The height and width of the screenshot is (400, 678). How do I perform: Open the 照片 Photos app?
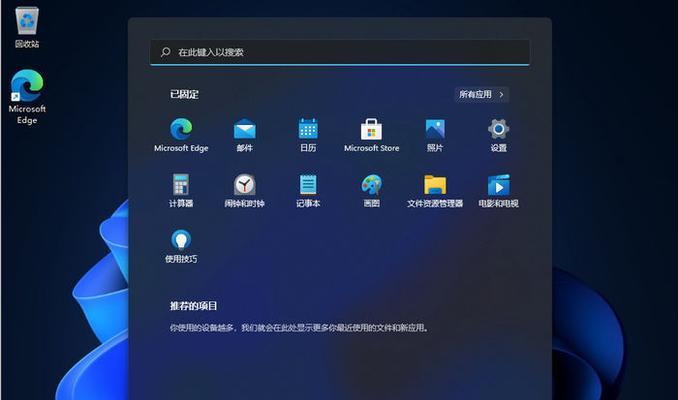pyautogui.click(x=435, y=134)
